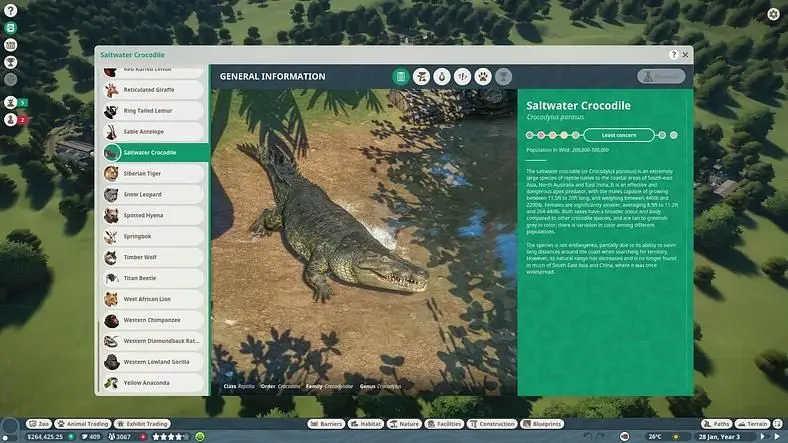788x443 pixels.
Task: Select Western Diamondback Rattlesnake in the list
Action: [x=153, y=341]
